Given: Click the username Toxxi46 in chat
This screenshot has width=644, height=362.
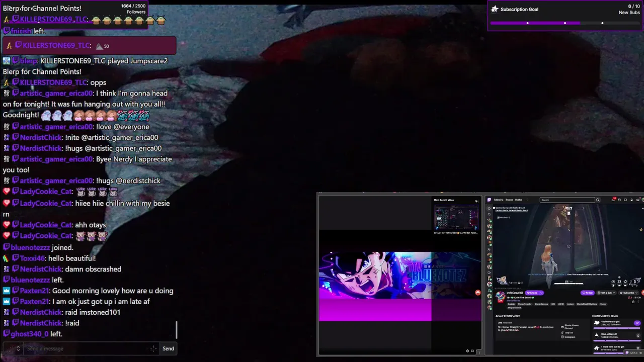Looking at the screenshot, I should (x=33, y=258).
